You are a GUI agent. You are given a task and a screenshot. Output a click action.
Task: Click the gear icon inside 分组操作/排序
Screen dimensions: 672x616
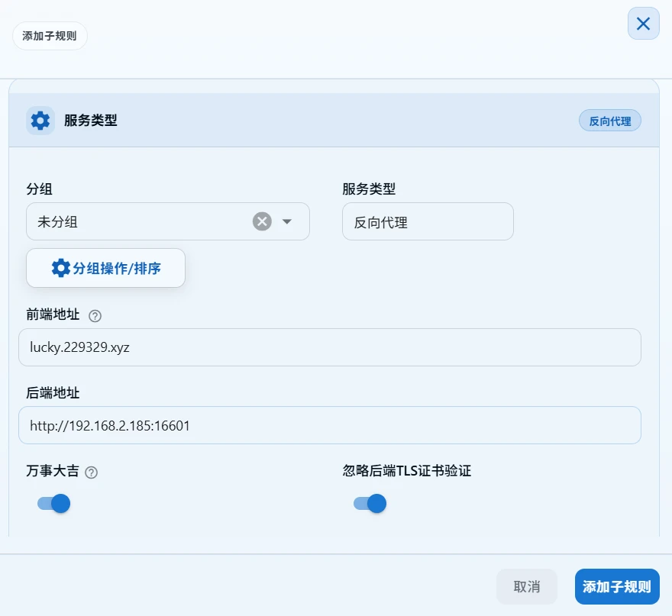pyautogui.click(x=60, y=268)
